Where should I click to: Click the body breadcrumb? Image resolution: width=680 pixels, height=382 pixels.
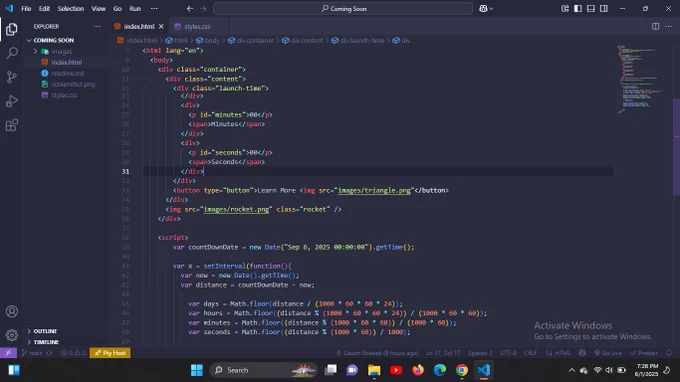[x=208, y=40]
